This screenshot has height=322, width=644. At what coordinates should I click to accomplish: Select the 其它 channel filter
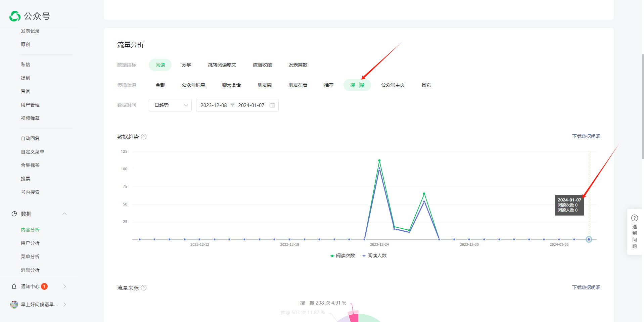(426, 85)
